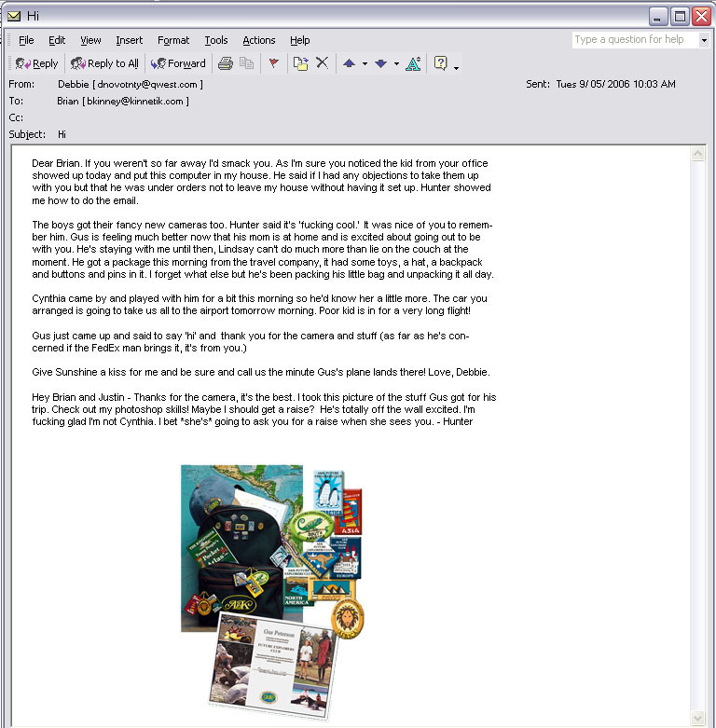Flag the message with red flag icon

pos(274,63)
